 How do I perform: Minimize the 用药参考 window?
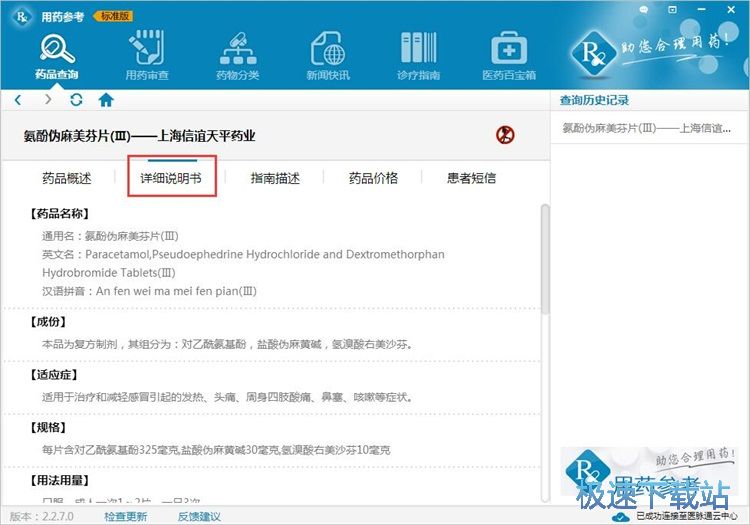pyautogui.click(x=702, y=10)
